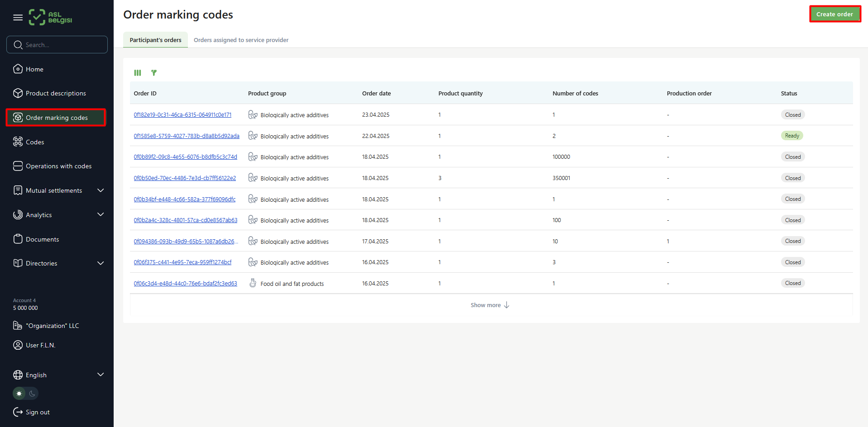Click the Home sidebar icon

(18, 69)
